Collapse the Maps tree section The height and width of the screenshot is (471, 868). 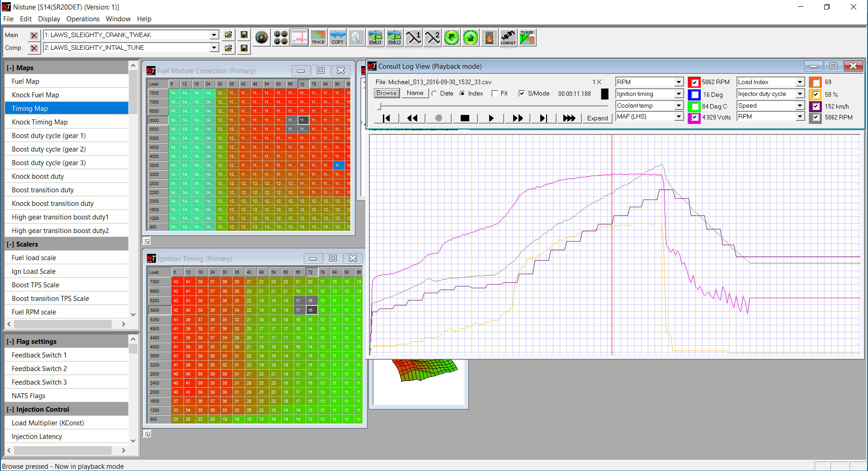(10, 68)
